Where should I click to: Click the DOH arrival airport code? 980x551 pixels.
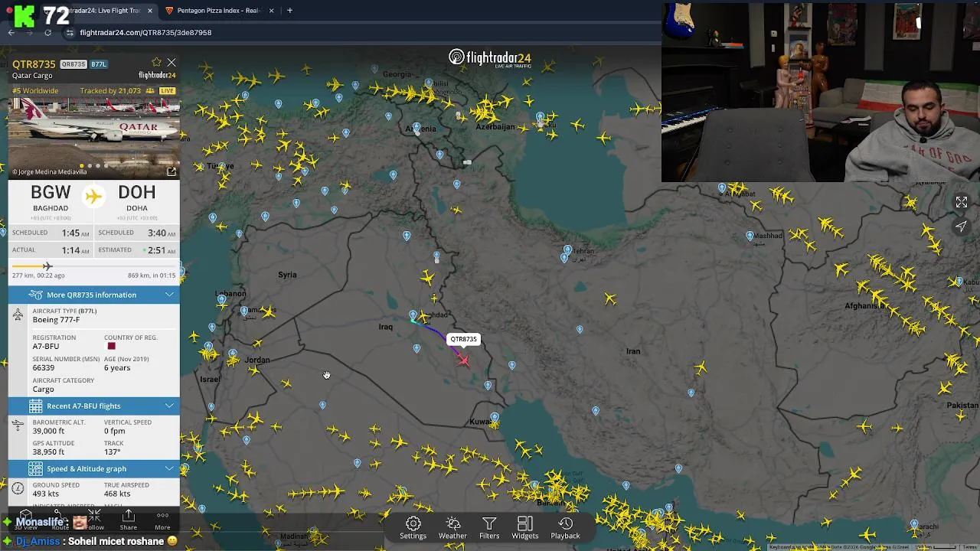tap(137, 192)
